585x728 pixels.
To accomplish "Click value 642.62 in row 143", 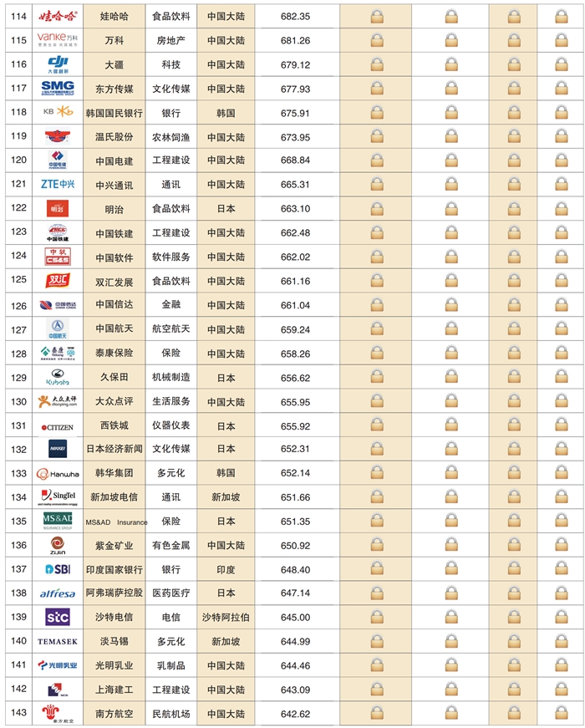I will [295, 714].
